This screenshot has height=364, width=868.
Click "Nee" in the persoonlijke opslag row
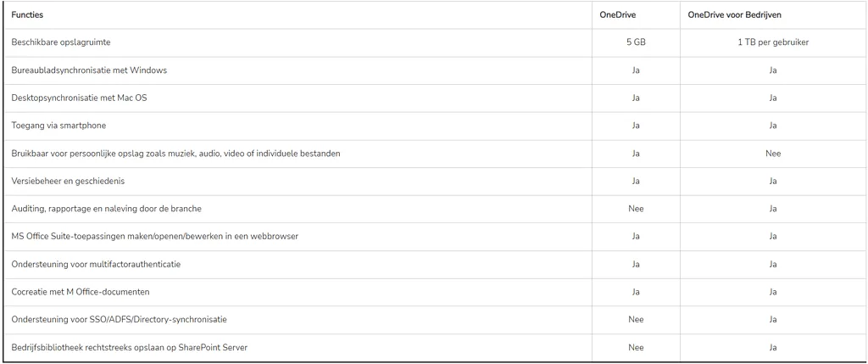point(771,154)
